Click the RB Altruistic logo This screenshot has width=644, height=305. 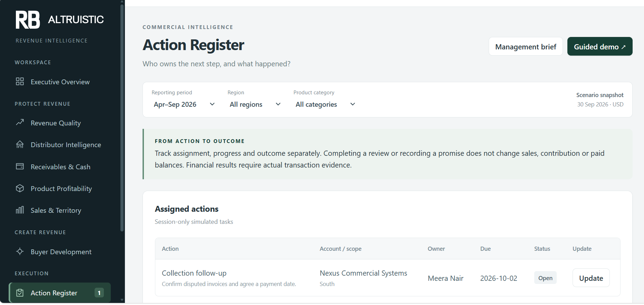pos(60,20)
